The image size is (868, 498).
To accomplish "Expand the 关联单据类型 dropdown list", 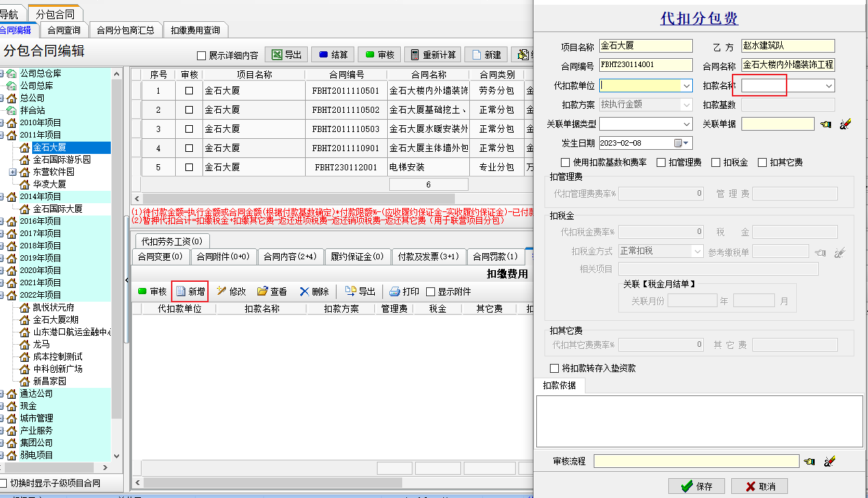I will [687, 124].
